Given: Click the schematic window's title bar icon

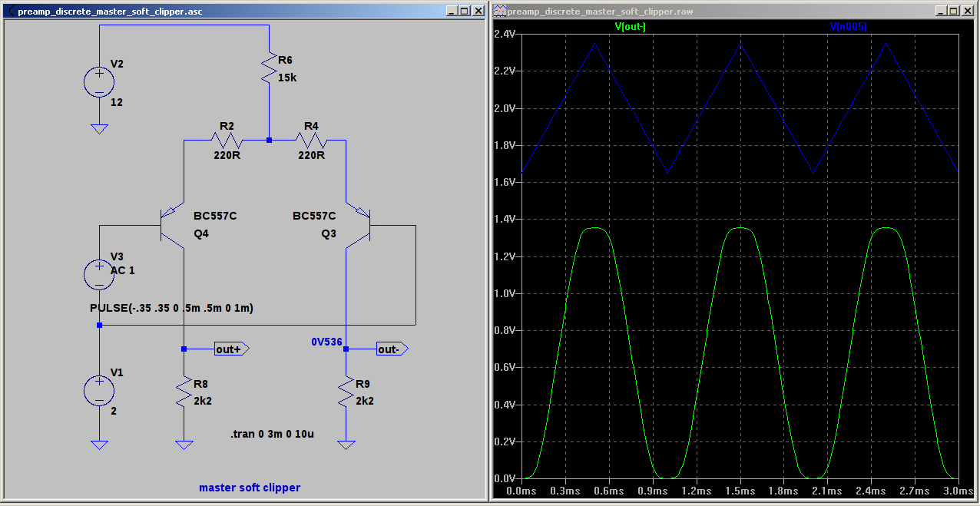Looking at the screenshot, I should pos(10,11).
